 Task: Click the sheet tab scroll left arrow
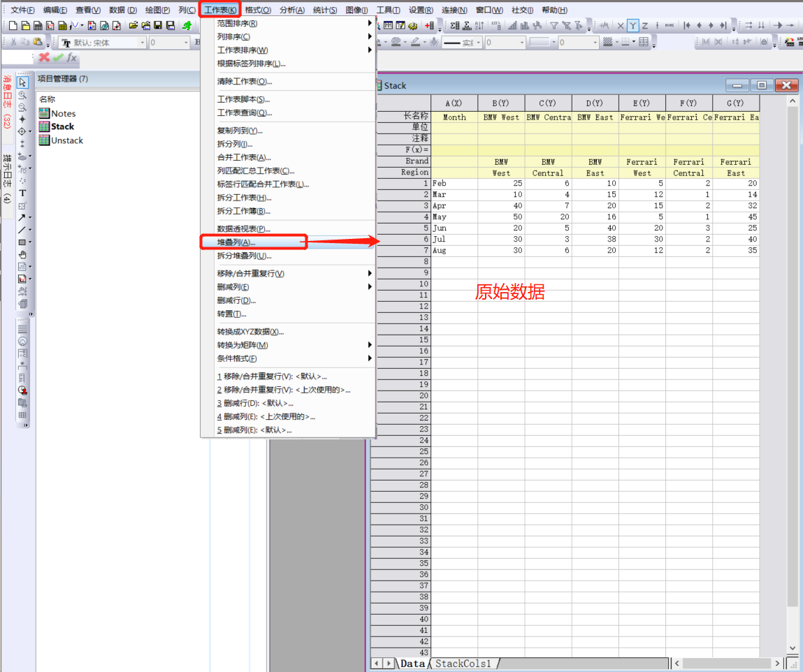[377, 664]
